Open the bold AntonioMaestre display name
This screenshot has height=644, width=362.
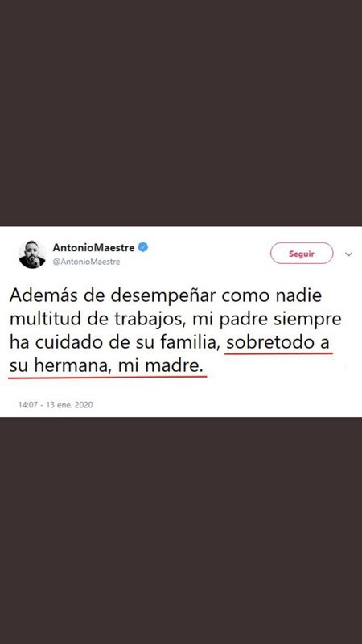point(93,248)
